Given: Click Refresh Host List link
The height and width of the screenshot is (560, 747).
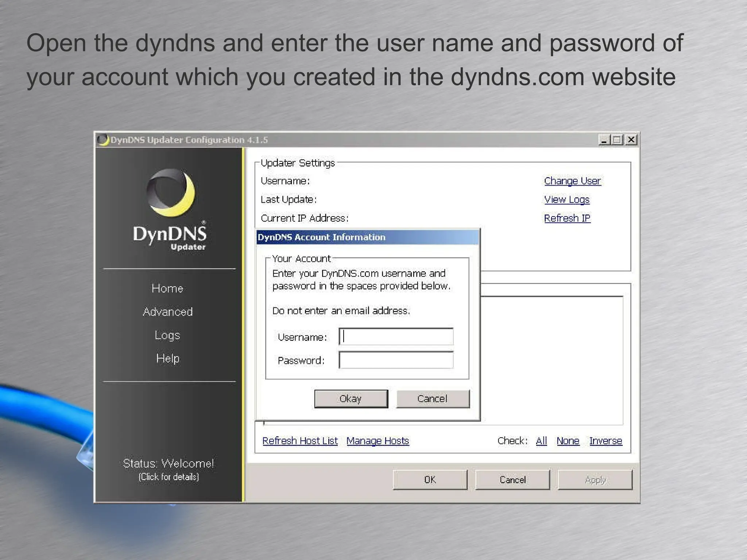Looking at the screenshot, I should 300,441.
